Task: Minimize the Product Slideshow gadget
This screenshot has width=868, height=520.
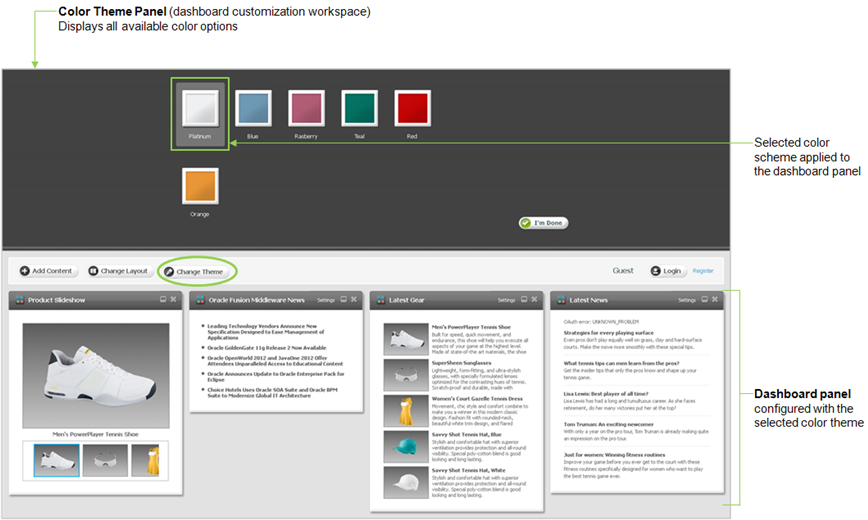Action: click(x=163, y=299)
